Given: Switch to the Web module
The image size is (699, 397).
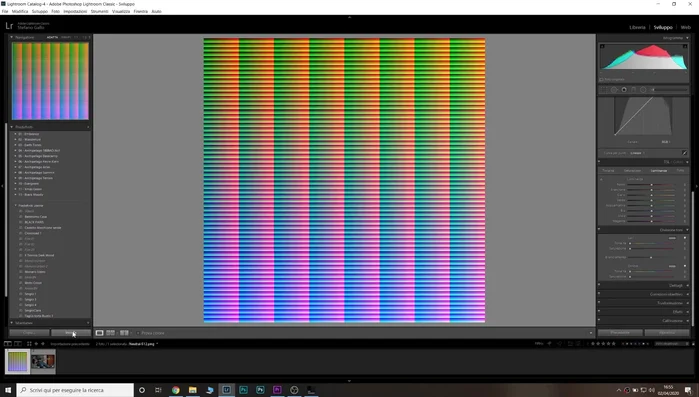Looking at the screenshot, I should pyautogui.click(x=686, y=27).
